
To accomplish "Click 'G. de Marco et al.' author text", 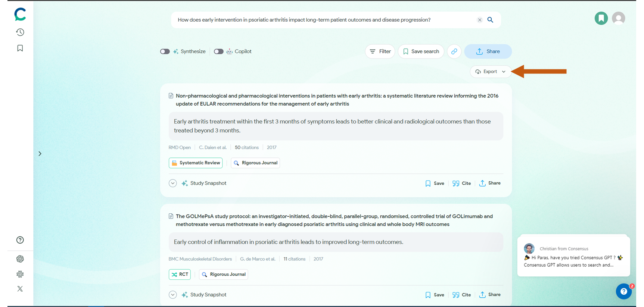I will (258, 259).
